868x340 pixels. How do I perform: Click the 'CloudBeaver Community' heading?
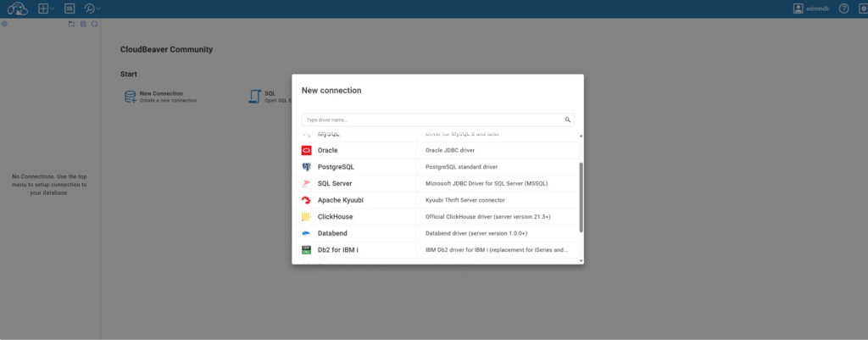tap(166, 49)
